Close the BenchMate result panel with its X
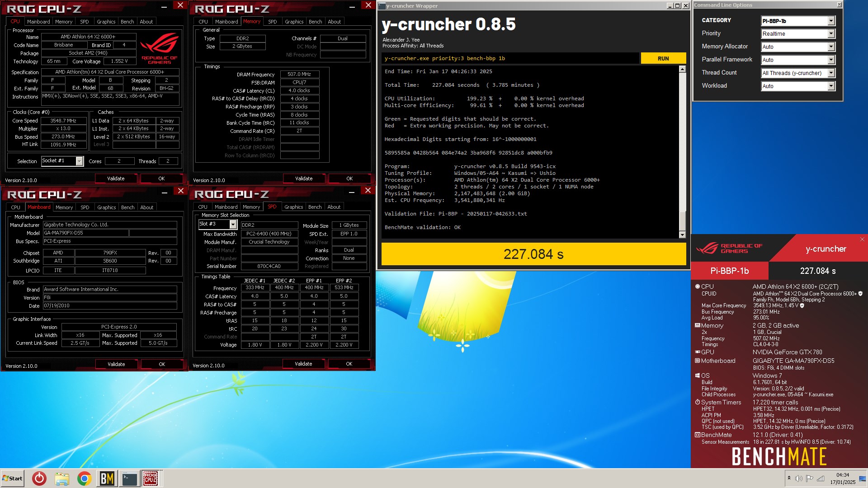This screenshot has height=488, width=868. pos(862,239)
